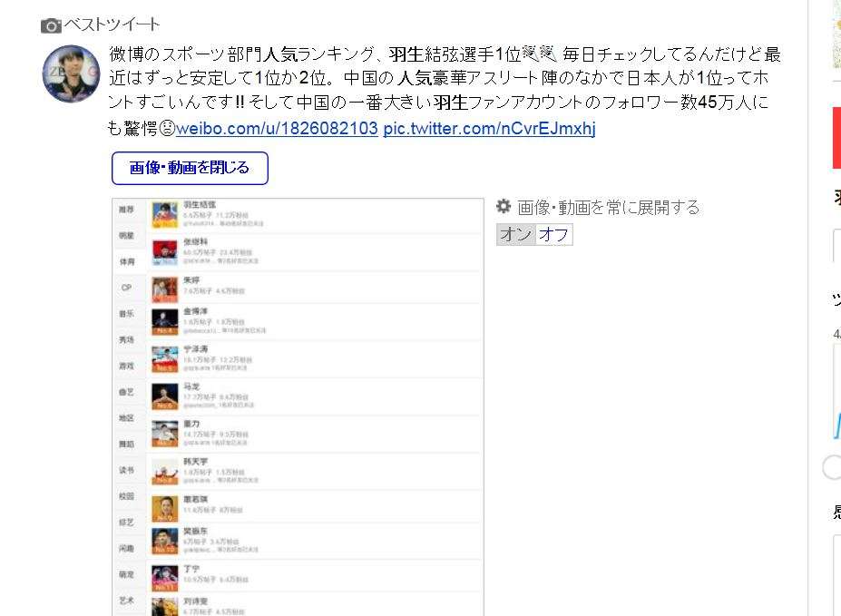Image resolution: width=841 pixels, height=616 pixels.
Task: Follow the pic.twitter.com/nCvrEJmxhj link
Action: 489,129
